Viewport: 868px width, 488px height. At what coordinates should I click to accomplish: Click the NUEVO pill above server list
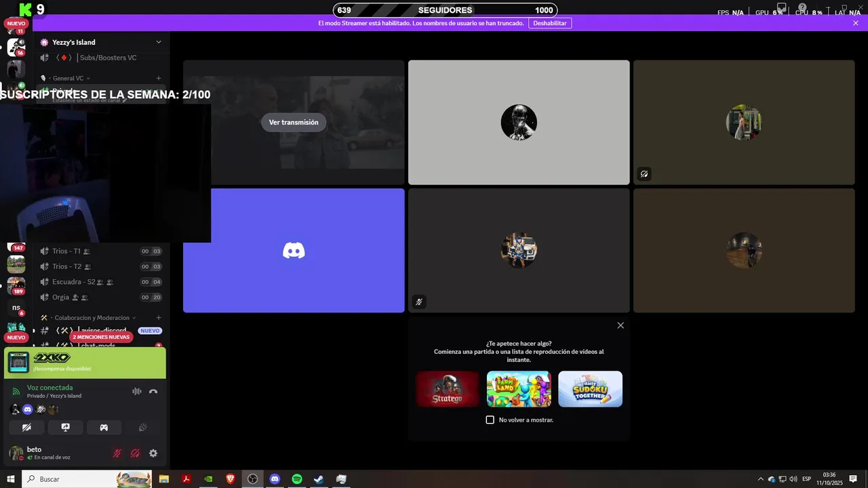[x=16, y=24]
